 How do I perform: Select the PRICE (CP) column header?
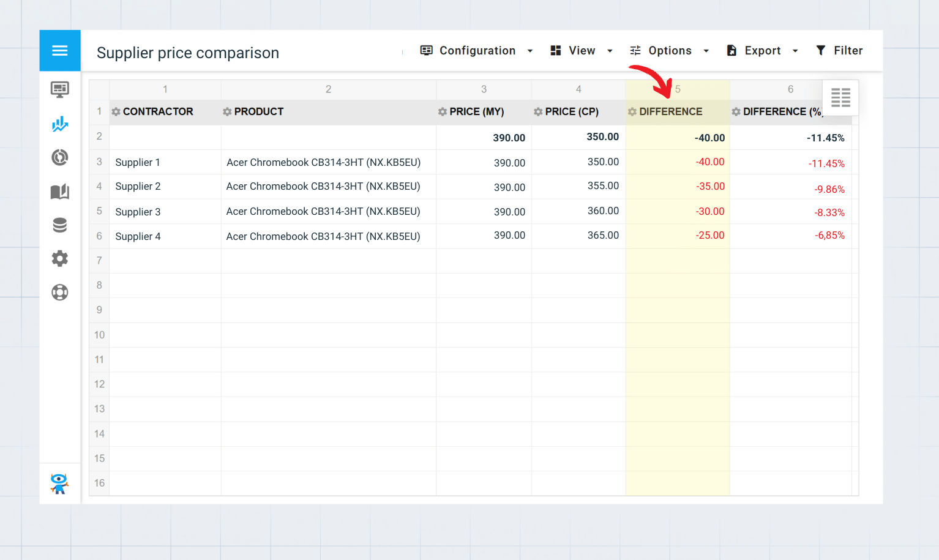(x=571, y=112)
